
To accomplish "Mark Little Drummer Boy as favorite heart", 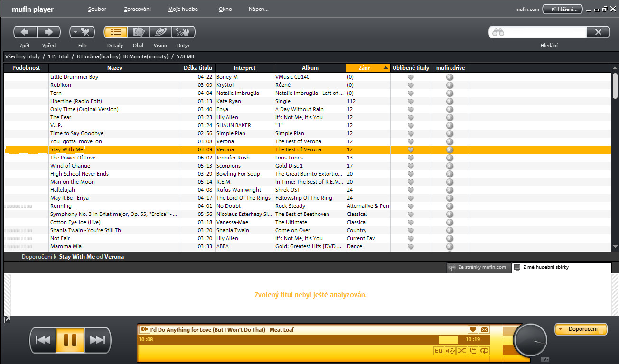I will [411, 77].
